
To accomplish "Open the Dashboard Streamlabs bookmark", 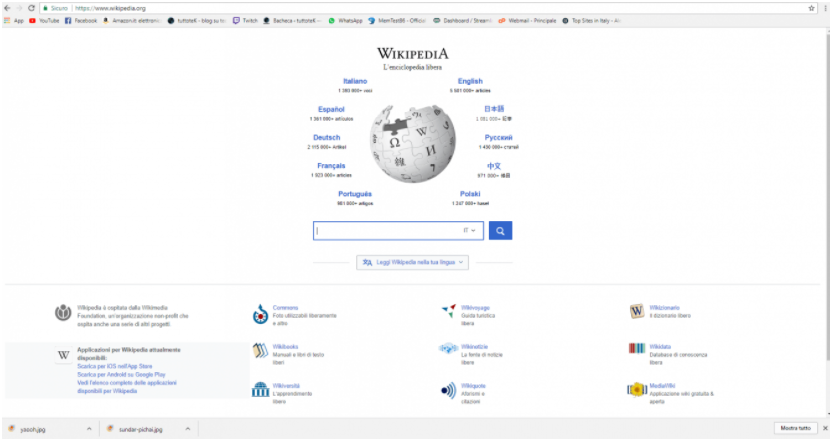I will click(463, 21).
